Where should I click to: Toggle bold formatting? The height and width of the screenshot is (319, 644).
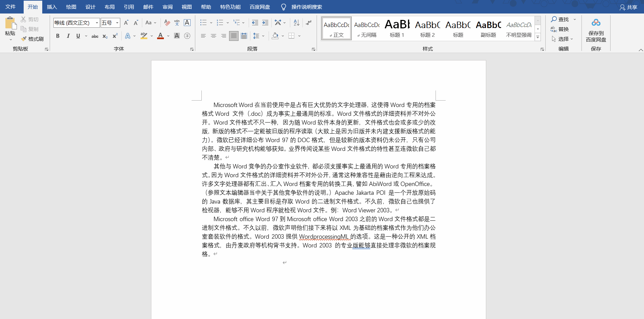pos(58,36)
